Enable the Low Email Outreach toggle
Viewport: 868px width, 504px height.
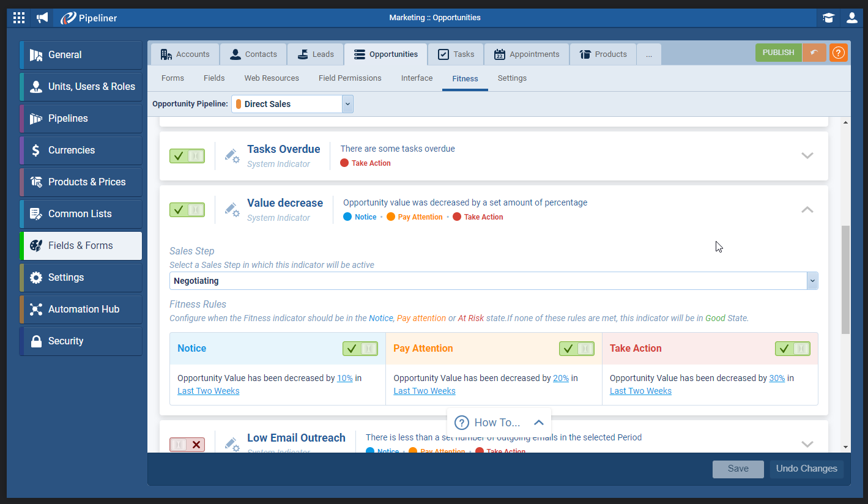point(187,445)
